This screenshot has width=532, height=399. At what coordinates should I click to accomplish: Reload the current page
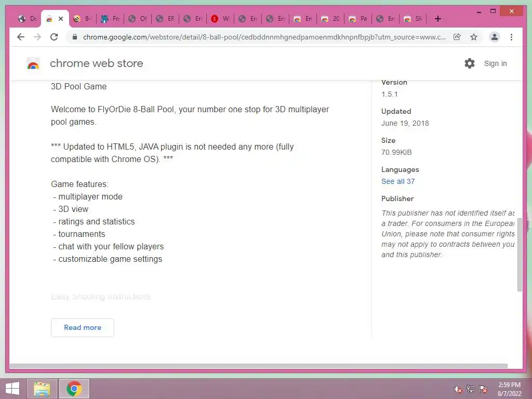tap(54, 37)
